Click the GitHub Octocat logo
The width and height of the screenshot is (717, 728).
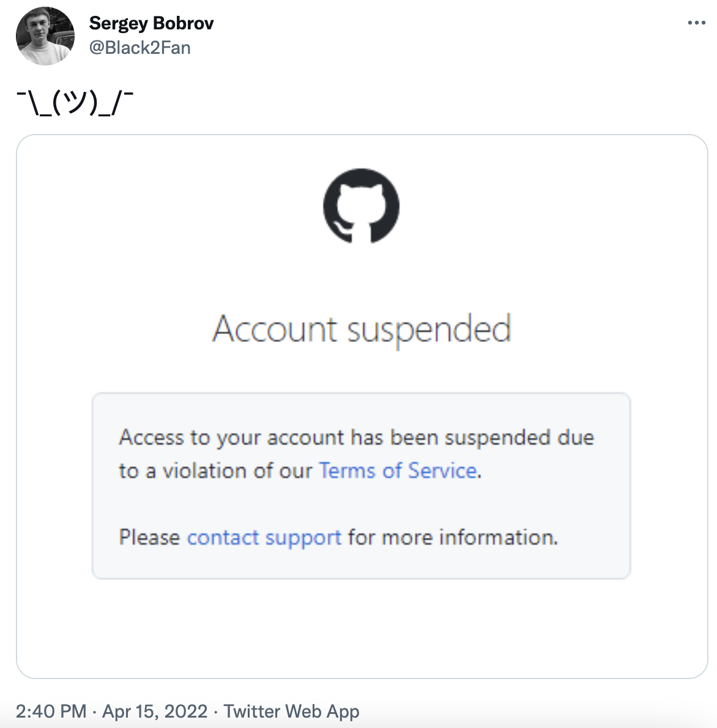click(x=361, y=206)
